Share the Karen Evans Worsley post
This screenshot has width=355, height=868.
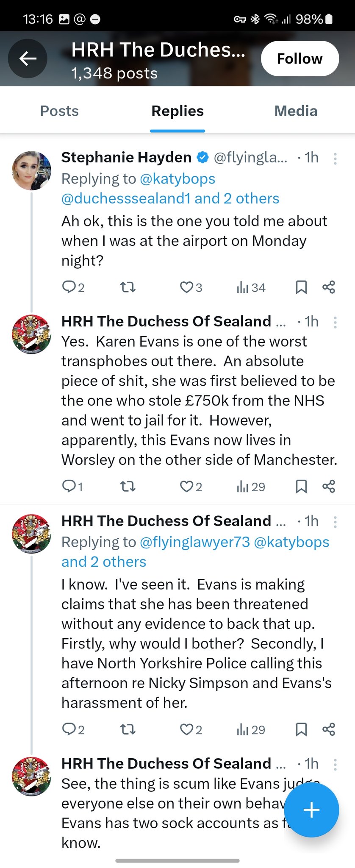tap(329, 486)
